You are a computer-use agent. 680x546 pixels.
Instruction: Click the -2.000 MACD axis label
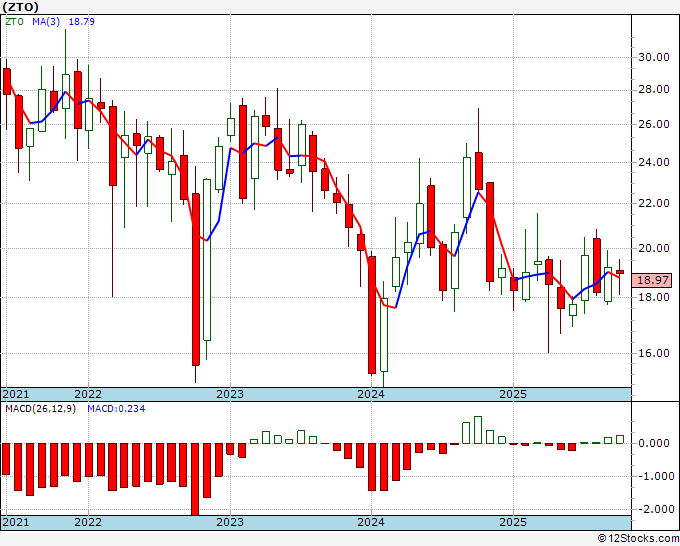tap(655, 509)
